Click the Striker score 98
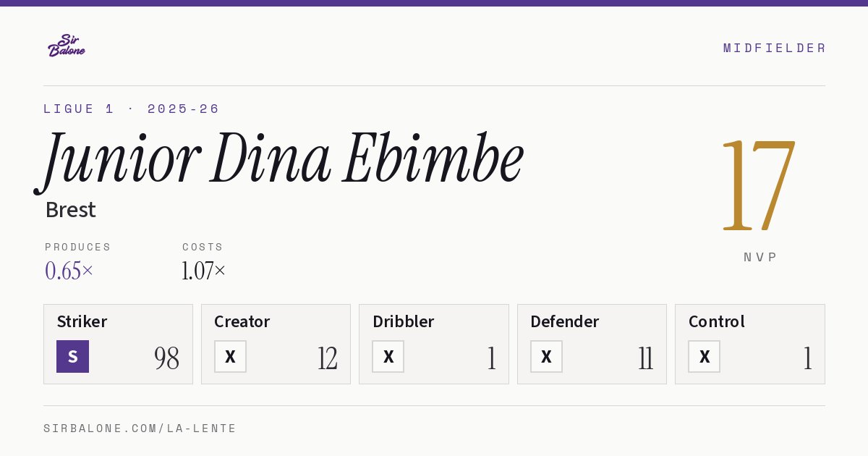 (166, 358)
